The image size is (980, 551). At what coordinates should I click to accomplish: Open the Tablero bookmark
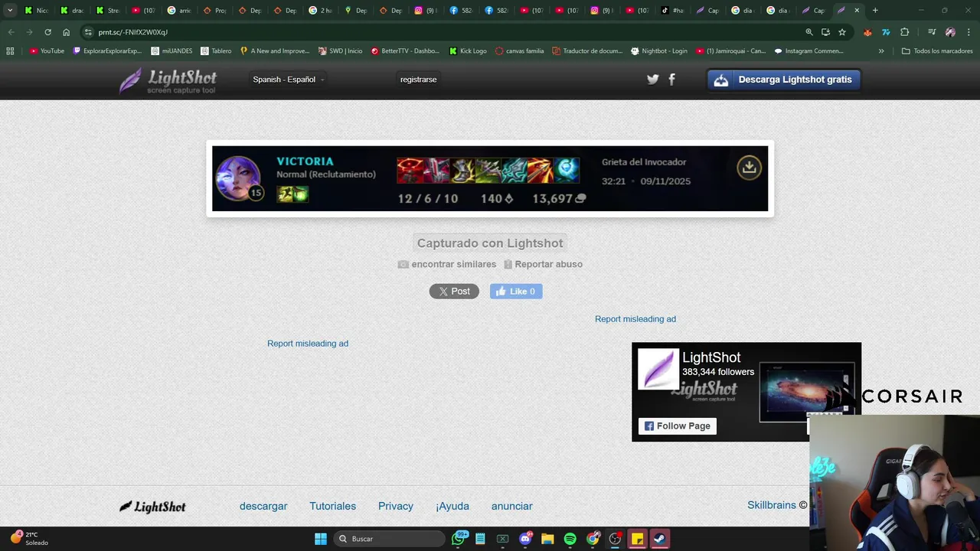[216, 51]
